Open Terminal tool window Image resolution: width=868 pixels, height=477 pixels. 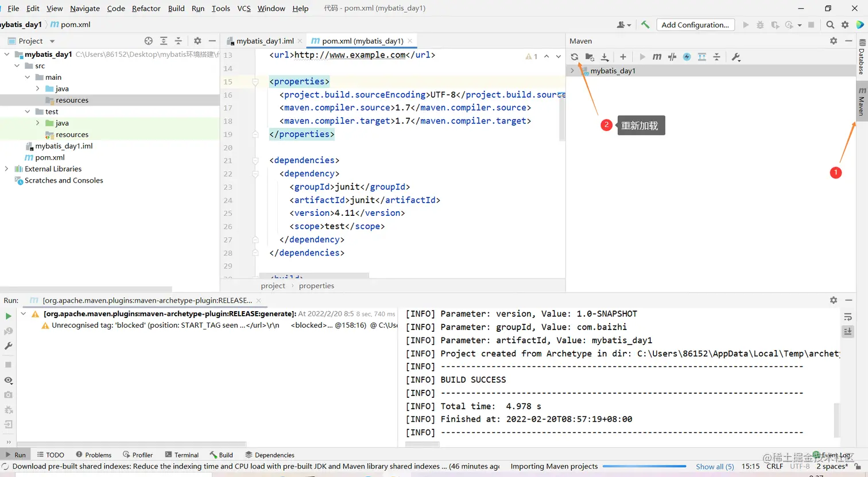(x=181, y=455)
